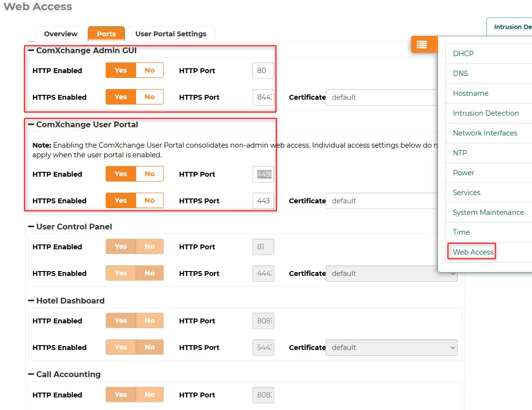The width and height of the screenshot is (532, 410).
Task: Open User Control Panel Certificate dropdown
Action: click(x=391, y=273)
